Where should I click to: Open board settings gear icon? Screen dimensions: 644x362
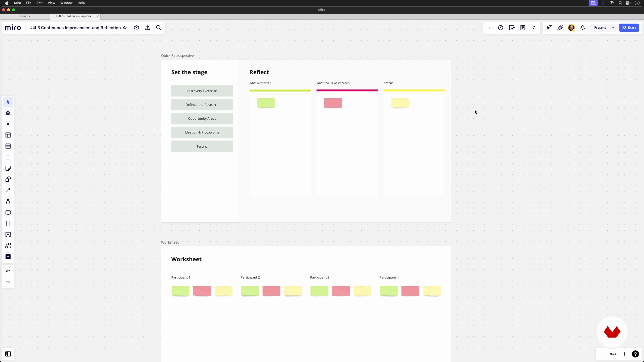tap(137, 28)
